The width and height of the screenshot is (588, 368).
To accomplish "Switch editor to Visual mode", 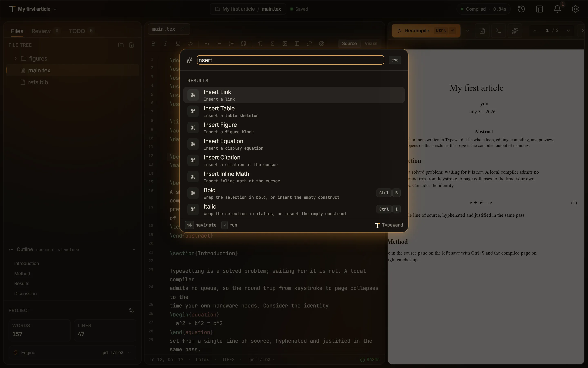I will pyautogui.click(x=371, y=44).
